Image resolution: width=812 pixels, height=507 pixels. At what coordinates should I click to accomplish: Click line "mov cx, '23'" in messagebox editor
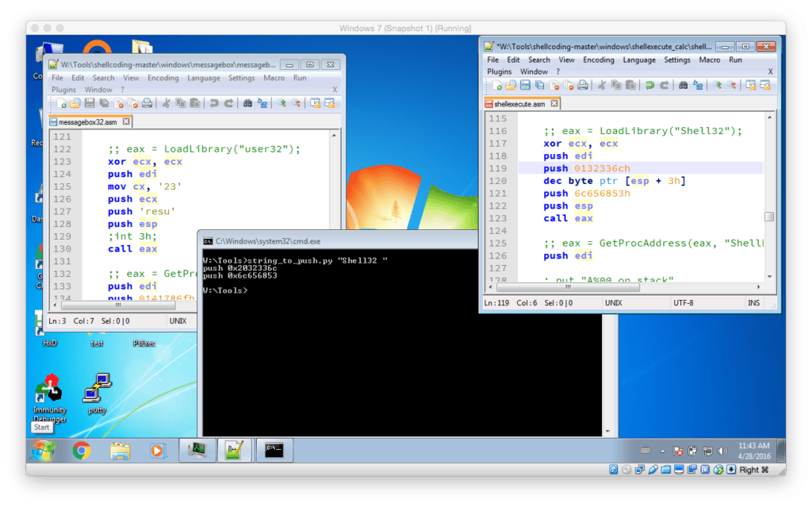click(x=145, y=186)
